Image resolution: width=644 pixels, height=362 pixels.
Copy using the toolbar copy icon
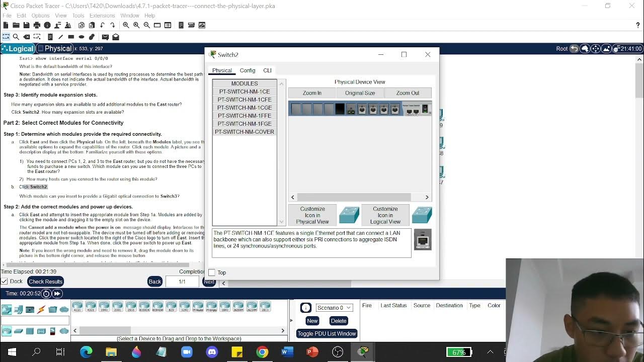tap(82, 25)
